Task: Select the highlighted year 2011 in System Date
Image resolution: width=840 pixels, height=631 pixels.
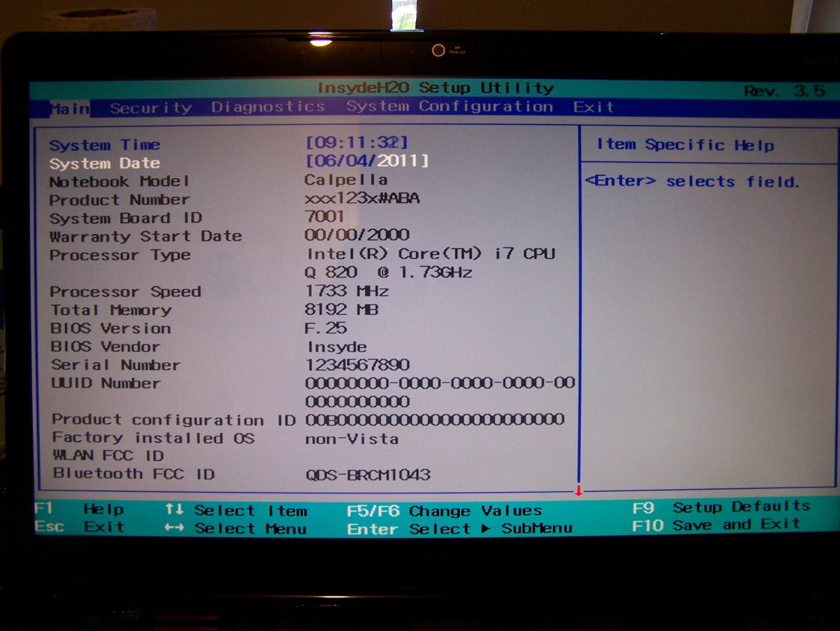Action: pyautogui.click(x=397, y=161)
